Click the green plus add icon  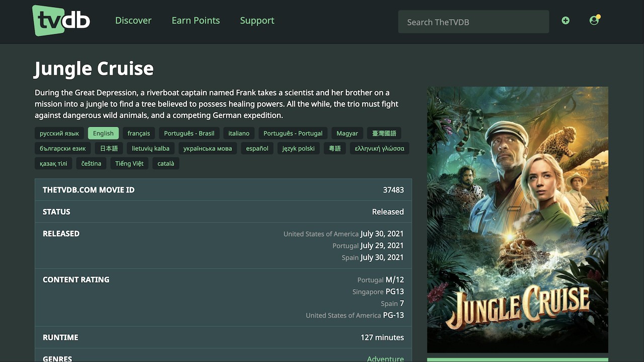click(x=566, y=21)
